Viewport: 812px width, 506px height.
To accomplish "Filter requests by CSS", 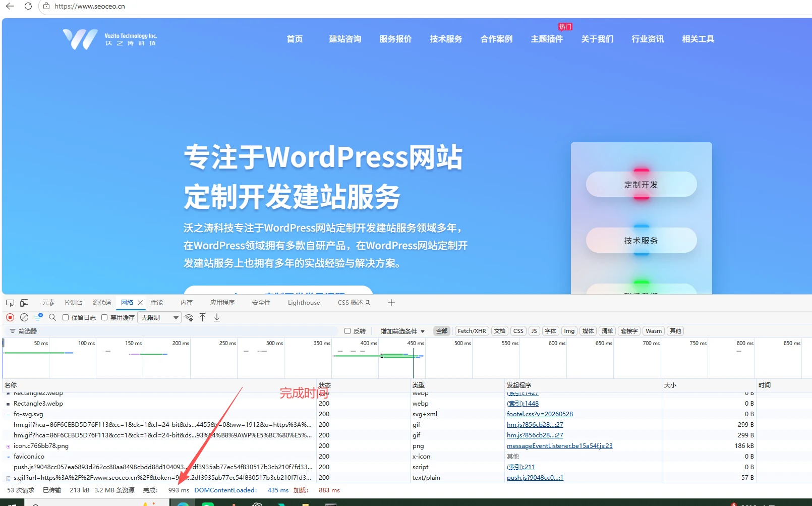I will pos(518,331).
